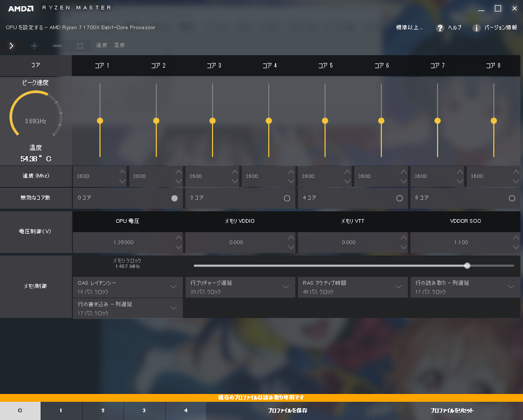Decrease コア 1 speed with down arrow
The image size is (523, 420).
pos(122,181)
